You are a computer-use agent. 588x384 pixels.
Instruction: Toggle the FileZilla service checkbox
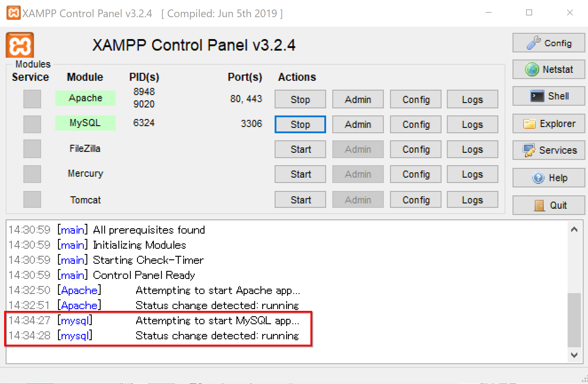point(32,149)
